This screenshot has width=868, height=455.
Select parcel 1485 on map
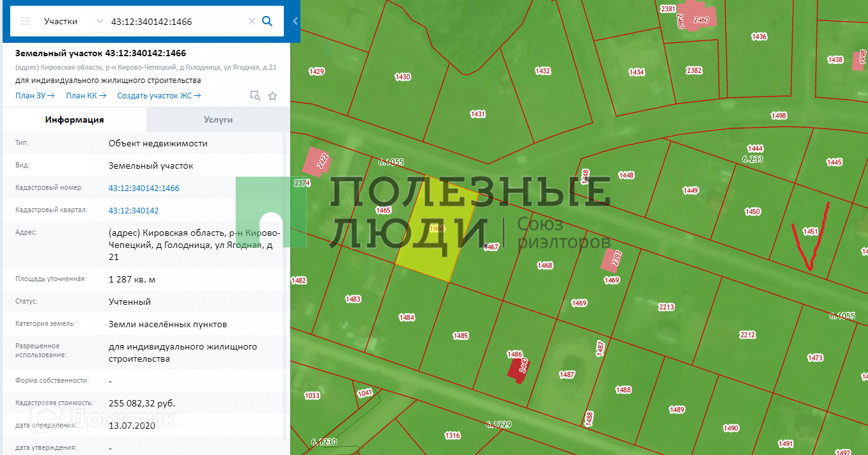[460, 335]
